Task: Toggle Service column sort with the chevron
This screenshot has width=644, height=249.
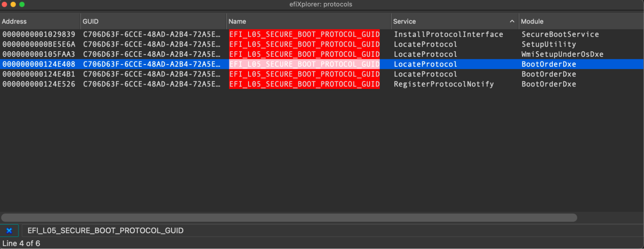Action: (512, 21)
